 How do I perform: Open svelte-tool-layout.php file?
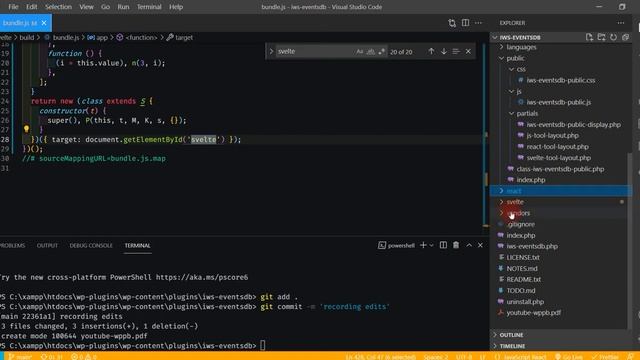coord(558,158)
